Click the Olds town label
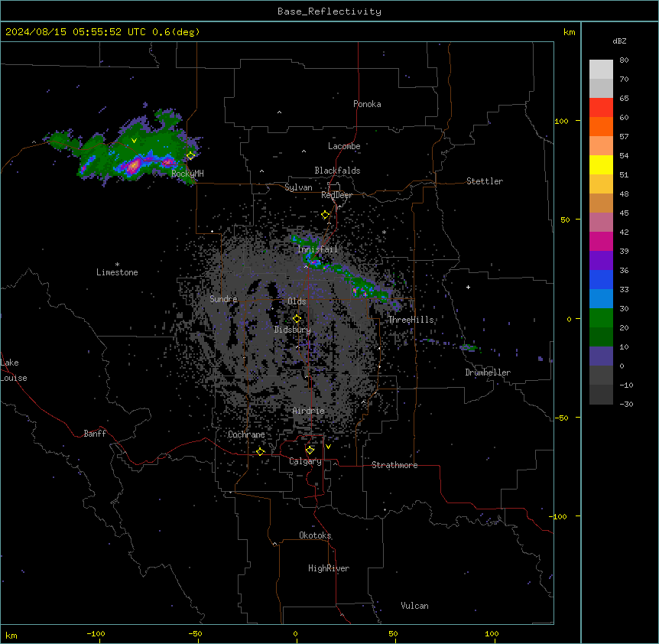This screenshot has height=644, width=659. click(x=297, y=301)
